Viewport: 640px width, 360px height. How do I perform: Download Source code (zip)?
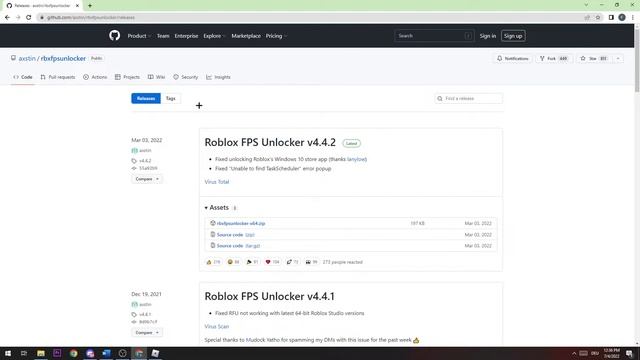236,235
